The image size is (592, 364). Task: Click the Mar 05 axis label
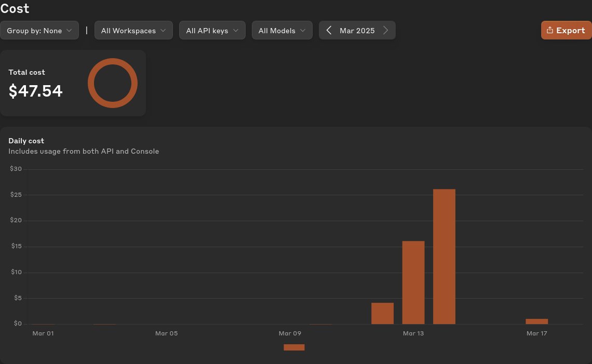(x=167, y=333)
